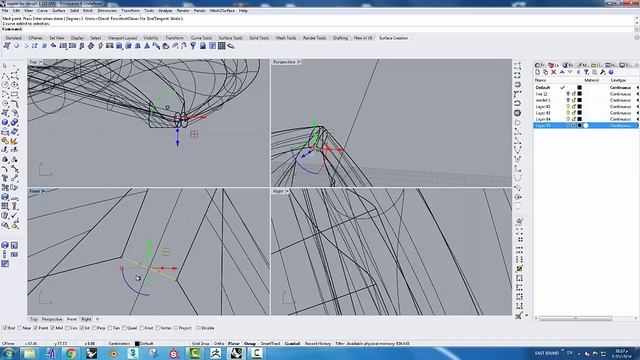The height and width of the screenshot is (360, 640).
Task: Toggle visibility bulb for line 12 layer
Action: pos(568,94)
